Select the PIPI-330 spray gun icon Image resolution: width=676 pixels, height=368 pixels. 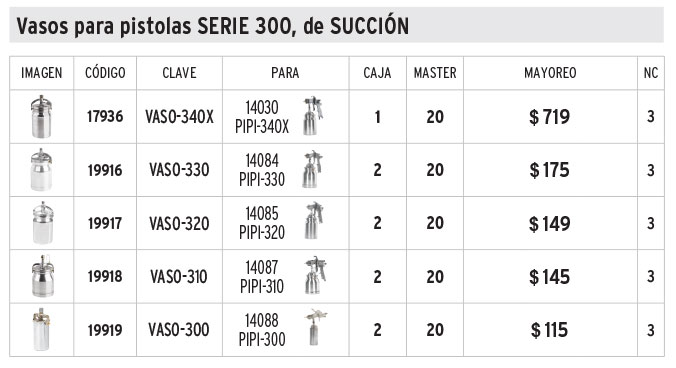click(x=313, y=169)
